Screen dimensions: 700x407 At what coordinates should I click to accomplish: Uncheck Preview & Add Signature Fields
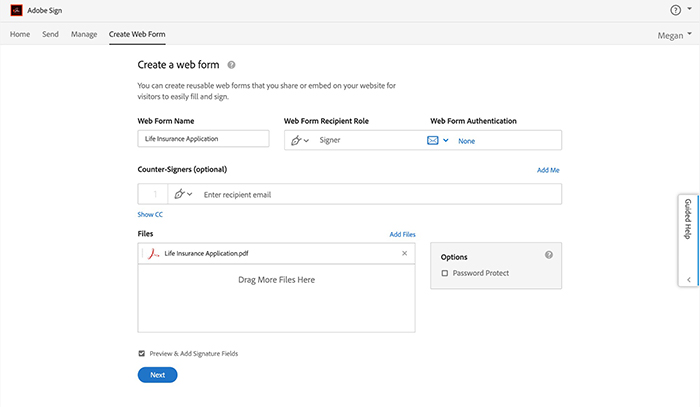[x=141, y=353]
